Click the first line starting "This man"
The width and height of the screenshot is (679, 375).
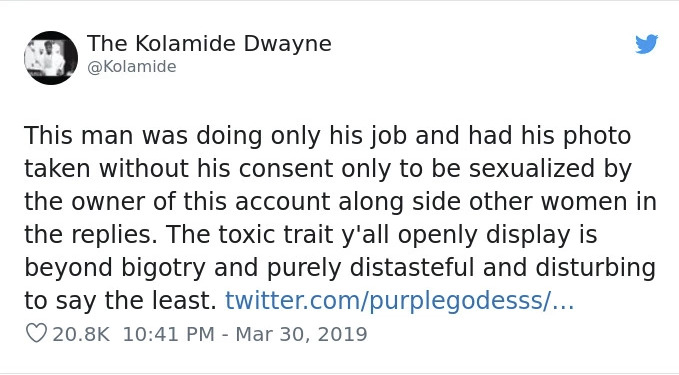[x=327, y=136]
